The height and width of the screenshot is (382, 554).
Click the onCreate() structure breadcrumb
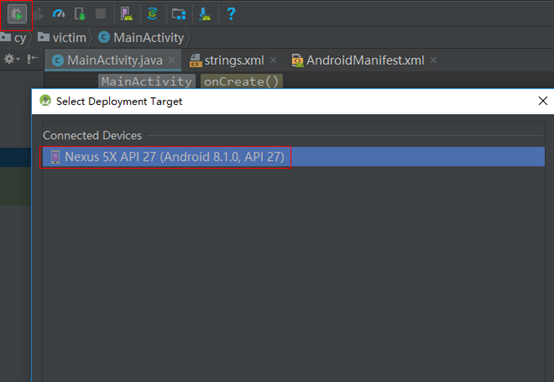click(x=242, y=82)
